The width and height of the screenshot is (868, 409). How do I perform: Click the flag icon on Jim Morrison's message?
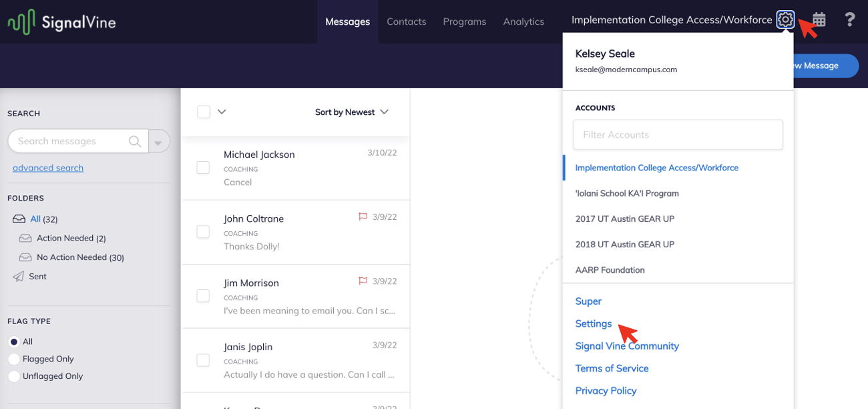(363, 281)
